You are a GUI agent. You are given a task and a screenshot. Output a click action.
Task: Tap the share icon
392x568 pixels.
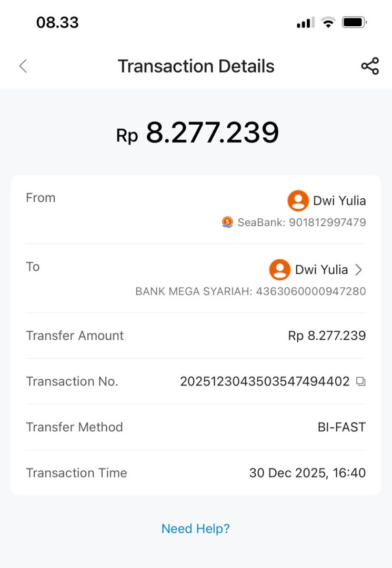point(370,66)
